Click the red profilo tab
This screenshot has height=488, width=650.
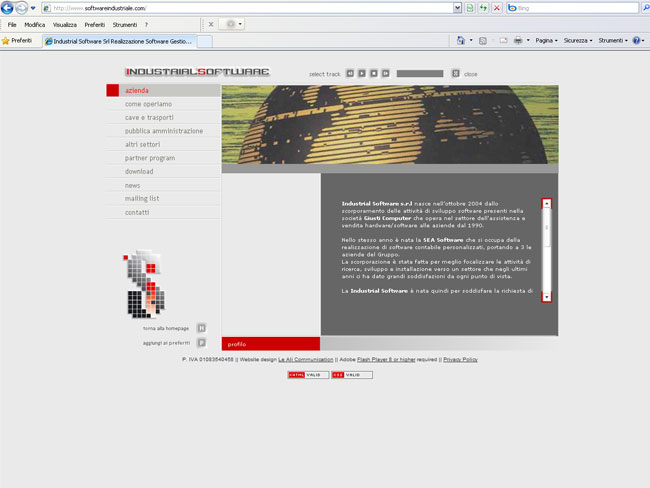(x=271, y=344)
